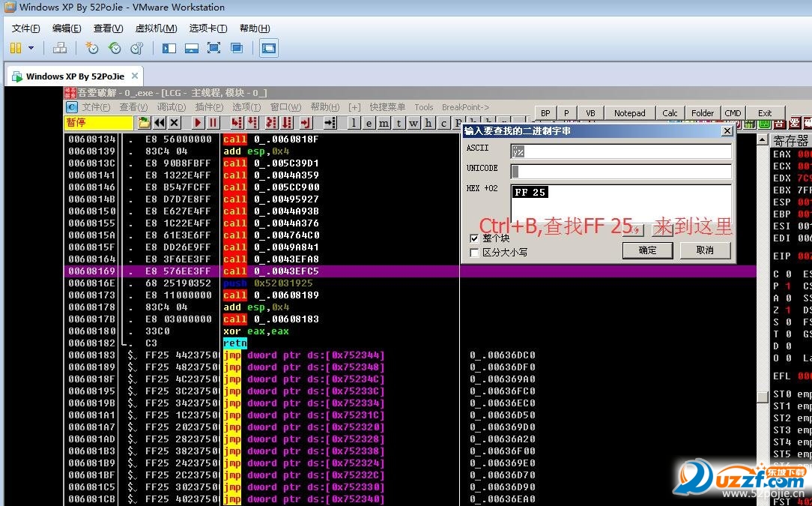Cancel search with 取消 button
This screenshot has width=812, height=506.
coord(705,250)
